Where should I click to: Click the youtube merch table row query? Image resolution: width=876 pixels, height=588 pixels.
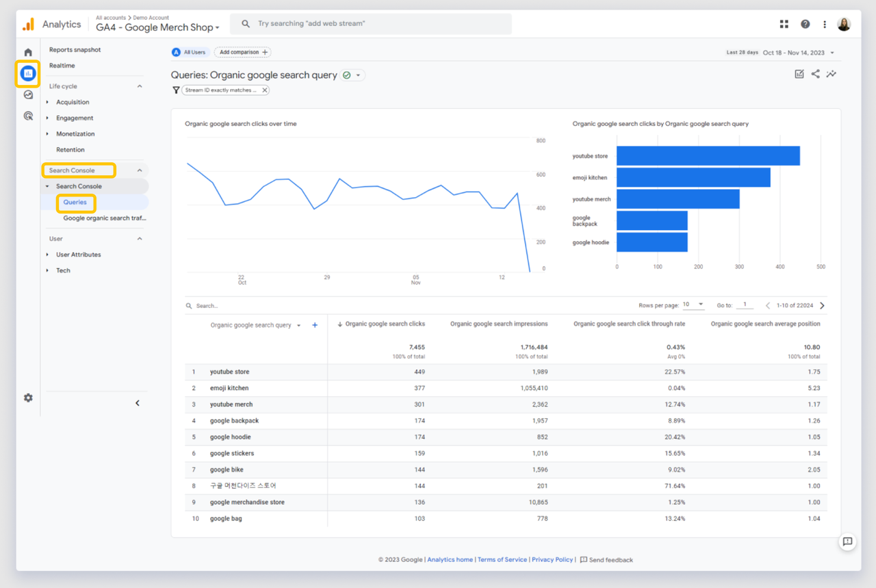(x=231, y=405)
